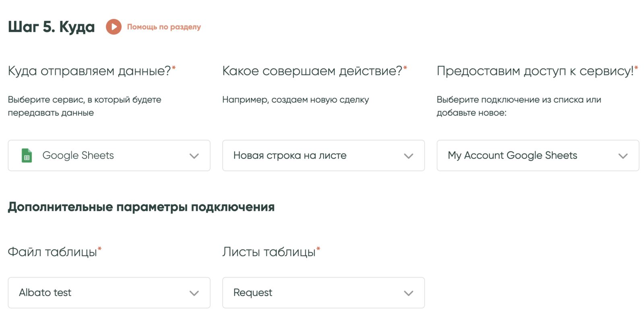The height and width of the screenshot is (328, 644).
Task: Open the Request sheet dropdown
Action: [314, 293]
